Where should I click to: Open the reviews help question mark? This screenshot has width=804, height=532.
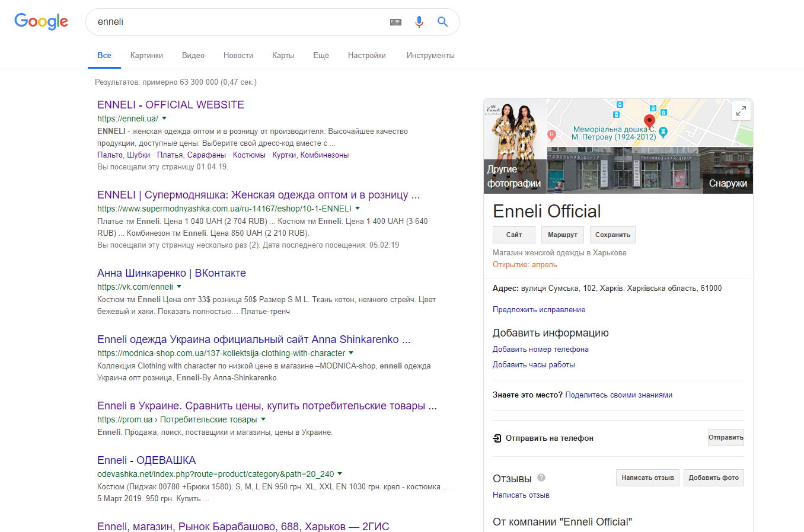(541, 477)
